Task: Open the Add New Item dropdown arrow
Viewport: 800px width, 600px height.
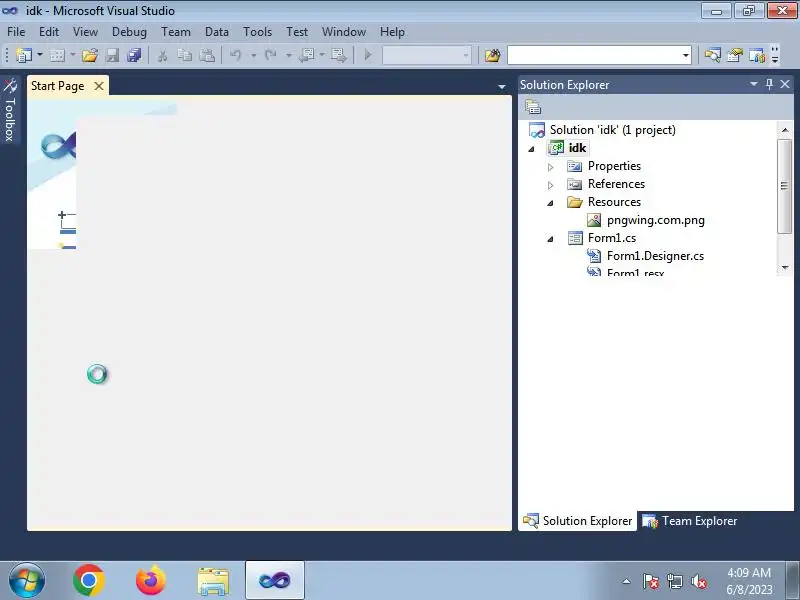Action: point(72,55)
